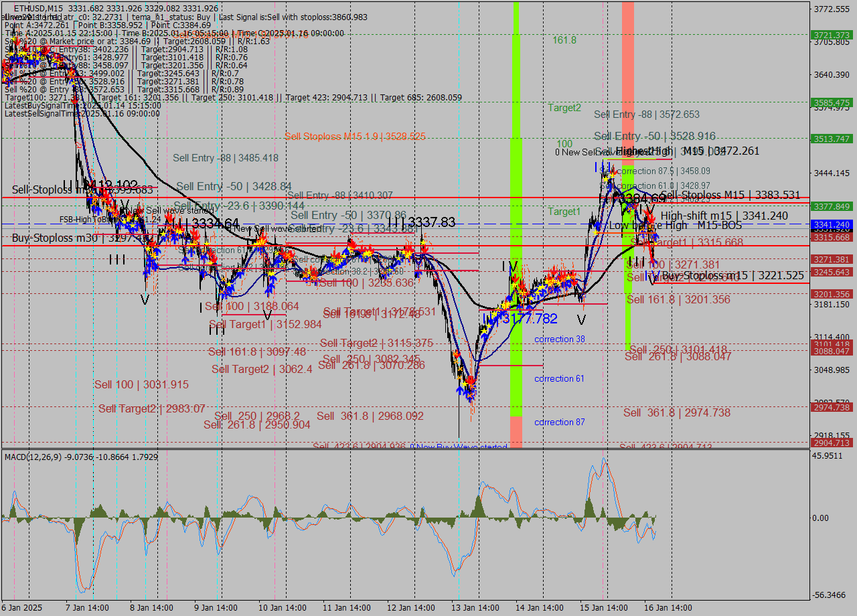The width and height of the screenshot is (857, 616).
Task: Click the 3048.985 price scale value
Action: tap(832, 370)
